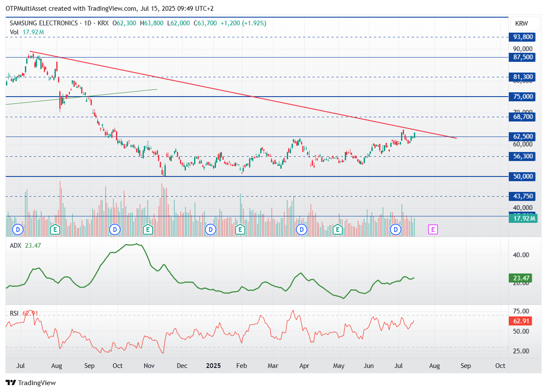Select the Vol 17.92M indicator legend
Viewport: 547px width, 392px height.
coord(27,32)
